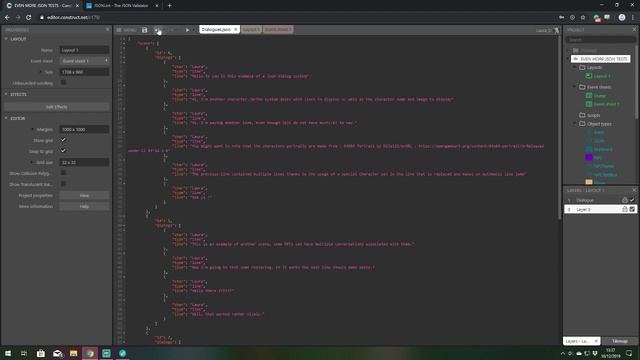Open the Windows Start menu
This screenshot has width=640, height=360.
click(x=8, y=353)
